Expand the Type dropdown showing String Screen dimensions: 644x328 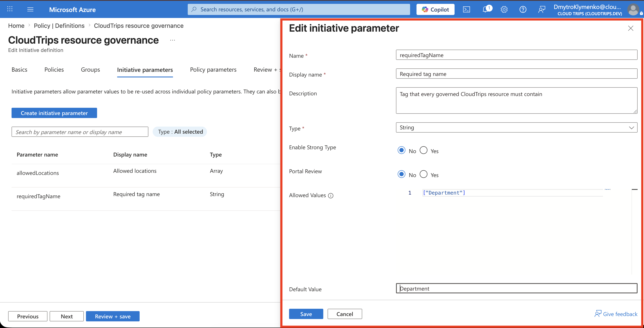point(517,127)
